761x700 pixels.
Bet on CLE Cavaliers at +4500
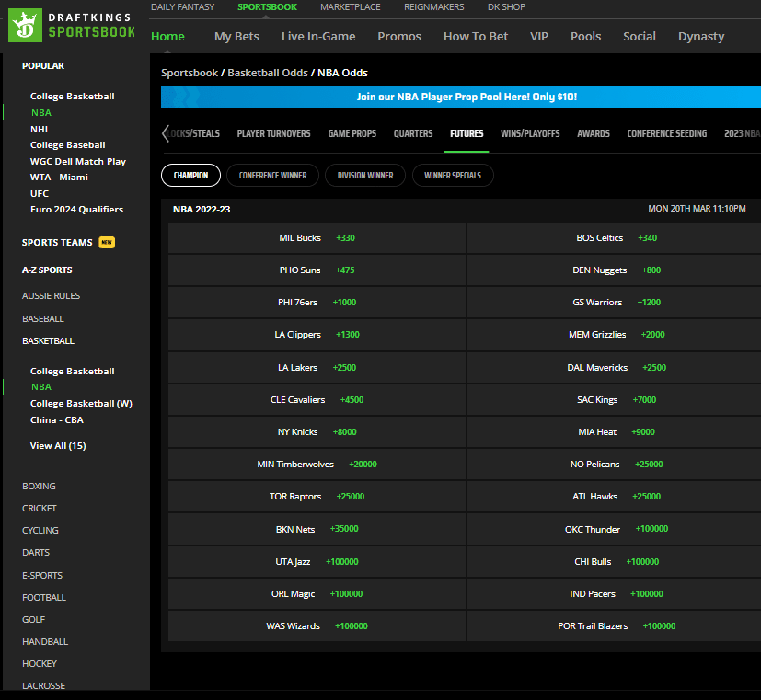pyautogui.click(x=317, y=400)
